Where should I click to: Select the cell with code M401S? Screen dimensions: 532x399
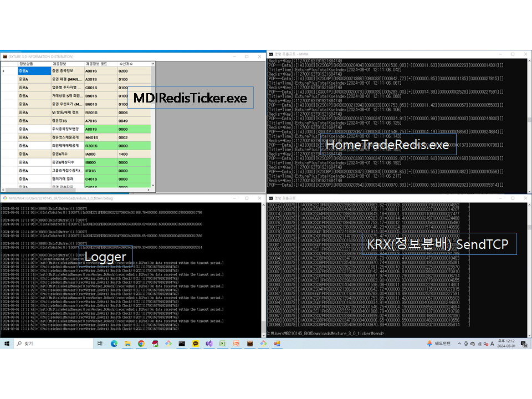coord(101,137)
